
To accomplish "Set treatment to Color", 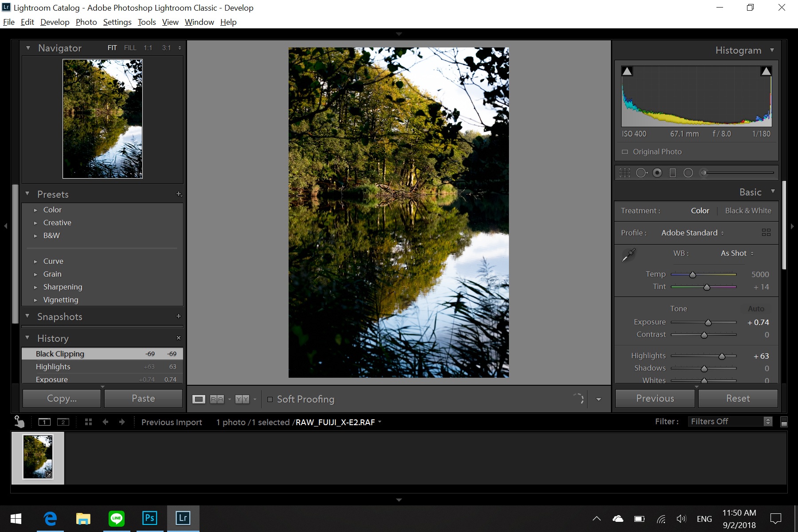I will (700, 211).
